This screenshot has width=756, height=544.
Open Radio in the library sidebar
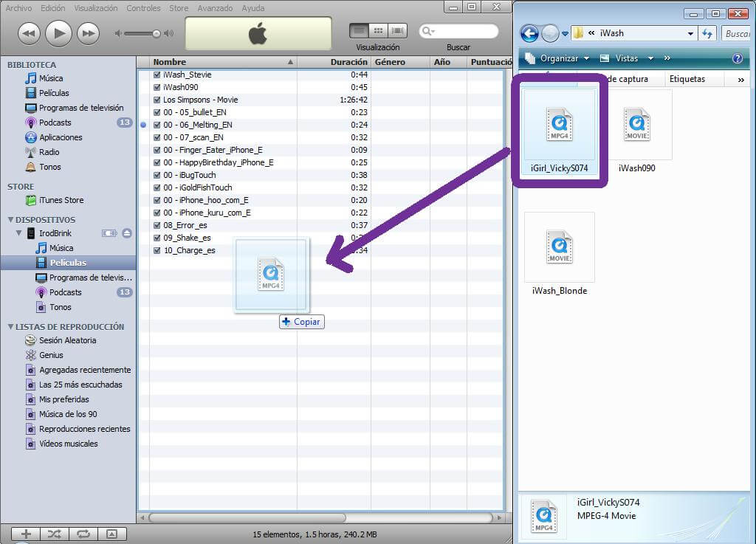coord(49,152)
